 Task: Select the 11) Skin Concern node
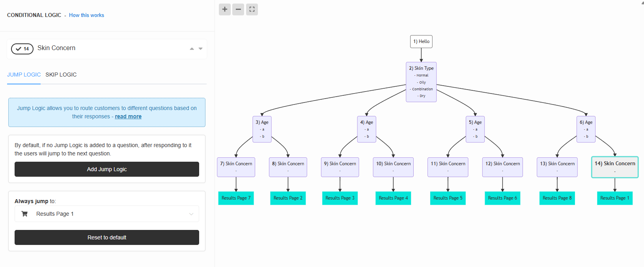pos(448,167)
